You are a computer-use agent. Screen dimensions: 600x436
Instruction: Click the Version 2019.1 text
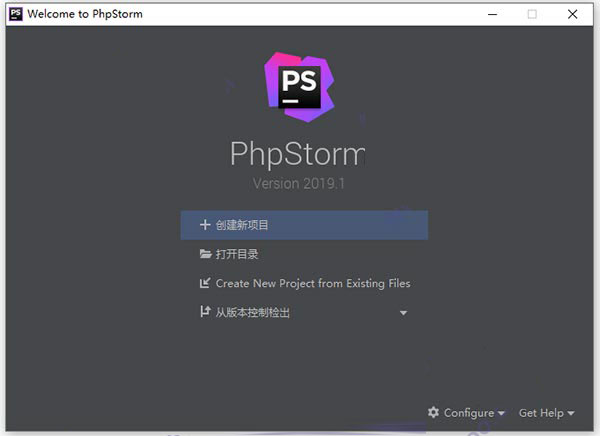pyautogui.click(x=298, y=183)
